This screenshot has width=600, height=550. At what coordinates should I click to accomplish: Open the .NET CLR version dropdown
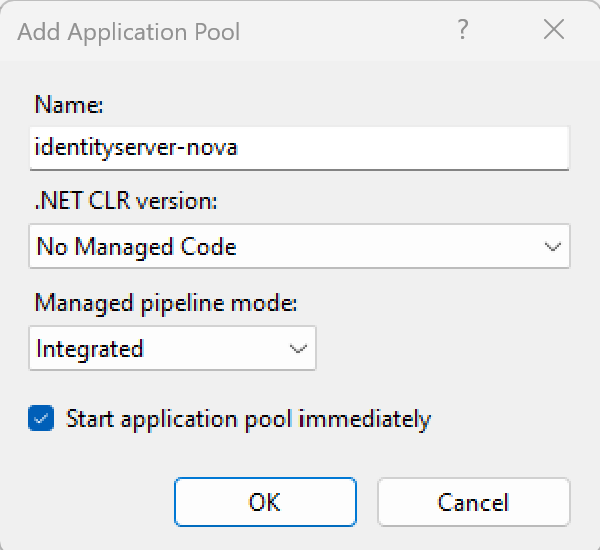click(x=300, y=246)
